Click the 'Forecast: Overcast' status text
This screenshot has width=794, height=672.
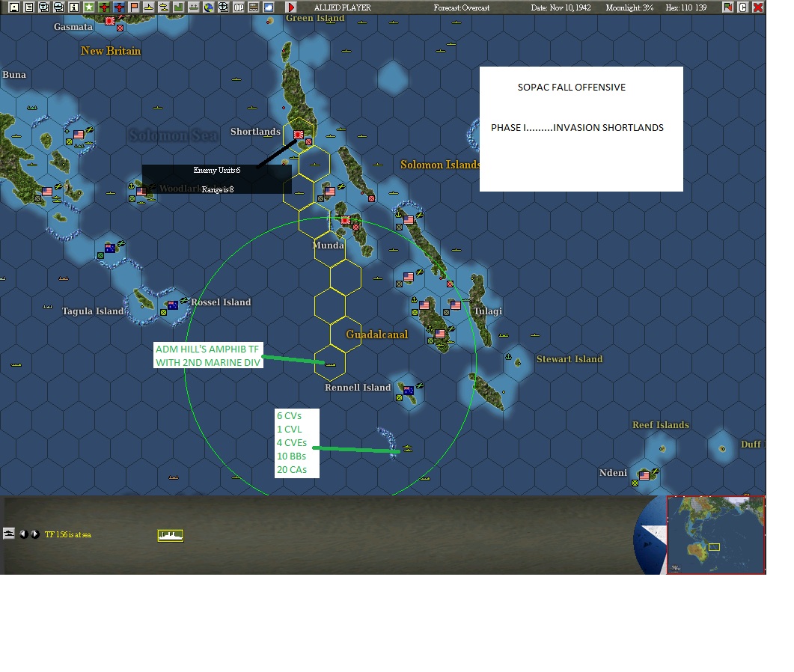click(x=461, y=7)
